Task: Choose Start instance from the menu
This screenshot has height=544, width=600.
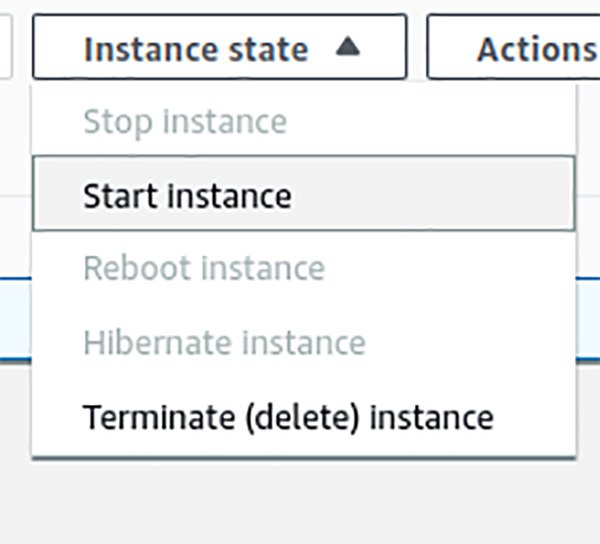Action: pyautogui.click(x=187, y=195)
